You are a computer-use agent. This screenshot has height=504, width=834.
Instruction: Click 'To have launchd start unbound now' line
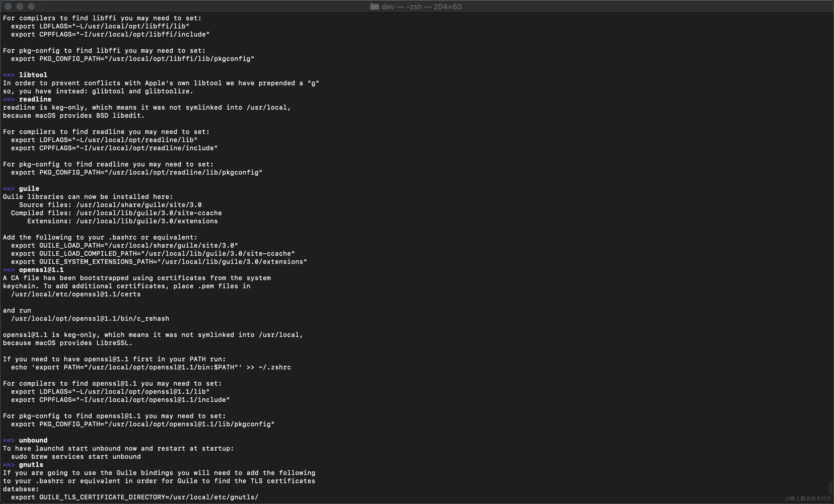pos(119,449)
